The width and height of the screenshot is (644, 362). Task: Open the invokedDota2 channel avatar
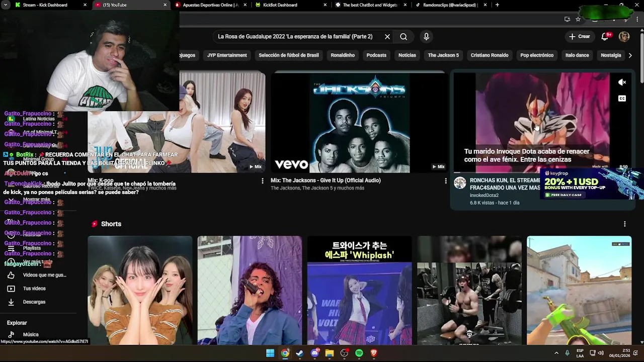(x=460, y=183)
